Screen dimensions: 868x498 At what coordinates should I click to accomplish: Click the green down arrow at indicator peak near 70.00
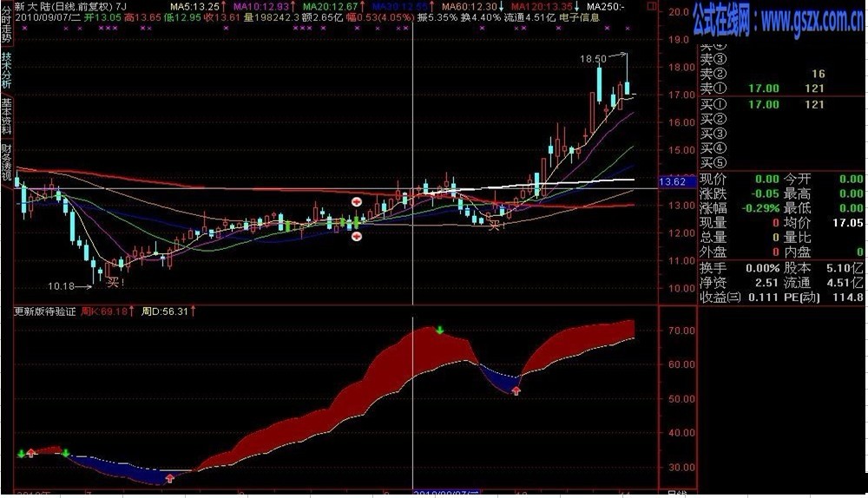click(x=439, y=331)
